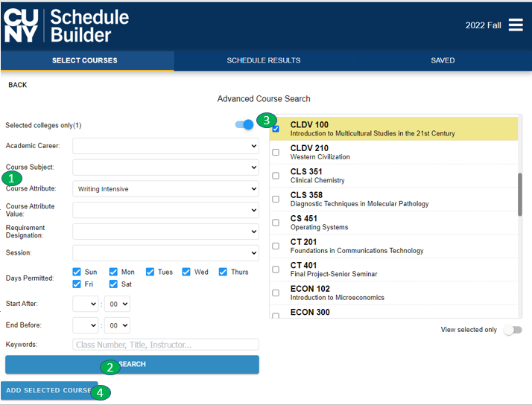Viewport: 532px width, 405px height.
Task: Click the Back link
Action: click(18, 85)
